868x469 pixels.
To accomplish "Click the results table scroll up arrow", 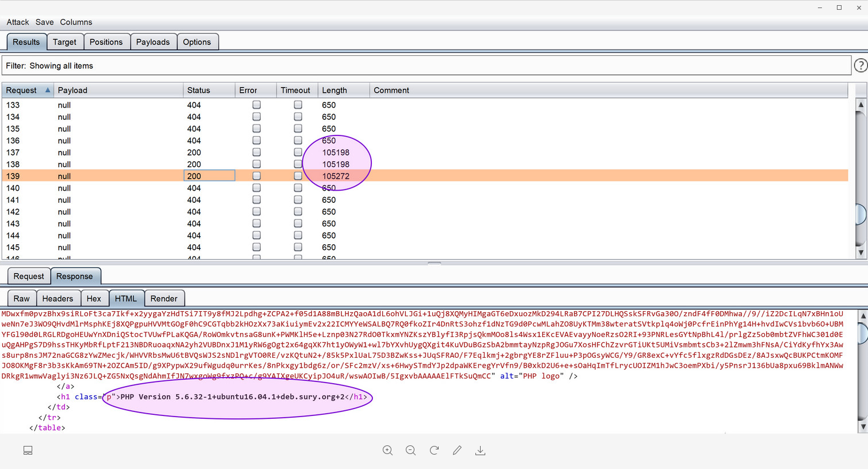I will 861,105.
